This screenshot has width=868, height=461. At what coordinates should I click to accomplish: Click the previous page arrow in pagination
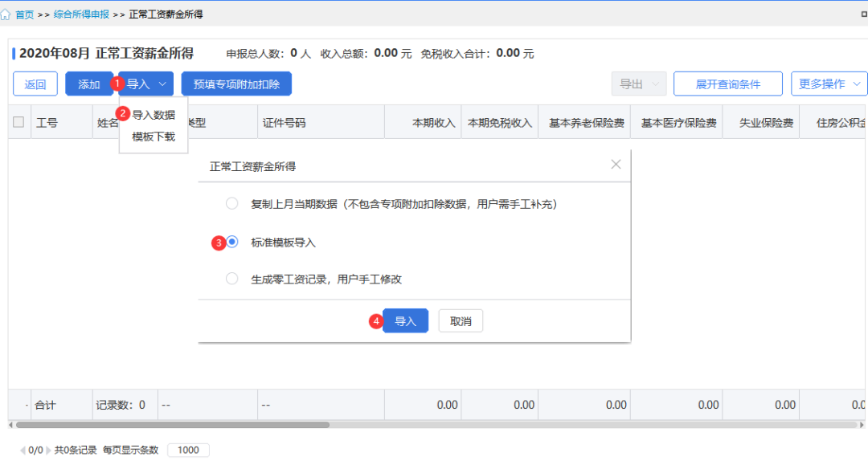[23, 451]
